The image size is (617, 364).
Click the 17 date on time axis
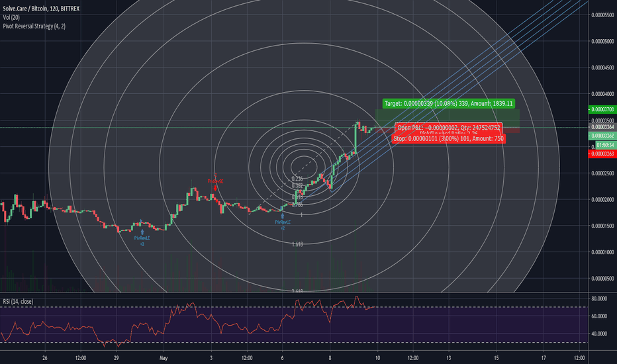(x=544, y=358)
